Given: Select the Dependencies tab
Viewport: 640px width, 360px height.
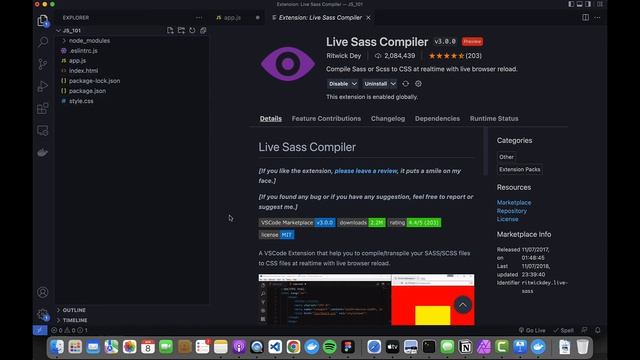Looking at the screenshot, I should [437, 118].
